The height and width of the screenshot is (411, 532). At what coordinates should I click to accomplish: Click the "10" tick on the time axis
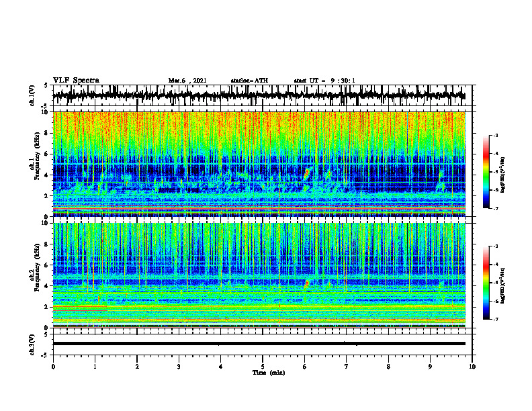pos(472,367)
